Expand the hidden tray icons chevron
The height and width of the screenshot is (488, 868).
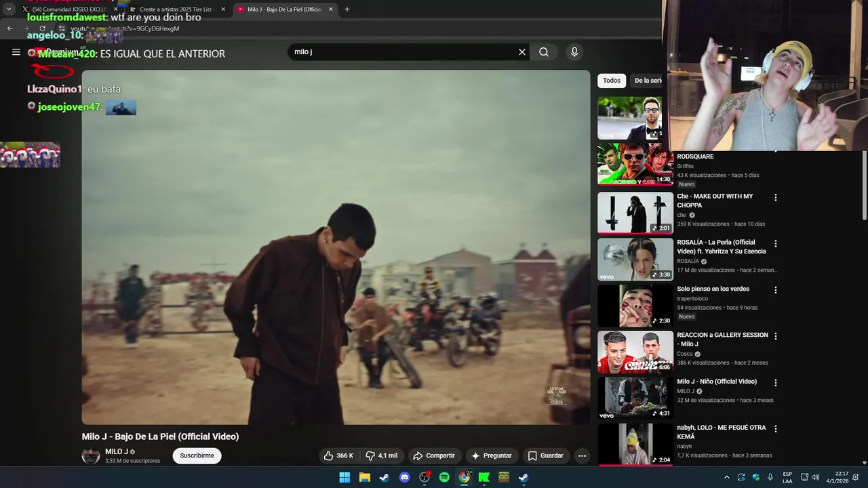727,477
